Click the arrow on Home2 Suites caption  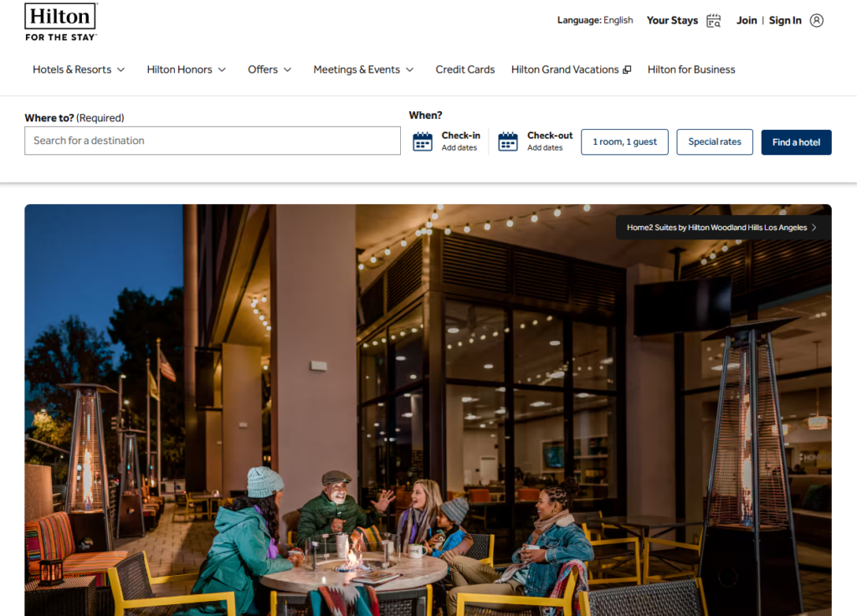click(813, 228)
